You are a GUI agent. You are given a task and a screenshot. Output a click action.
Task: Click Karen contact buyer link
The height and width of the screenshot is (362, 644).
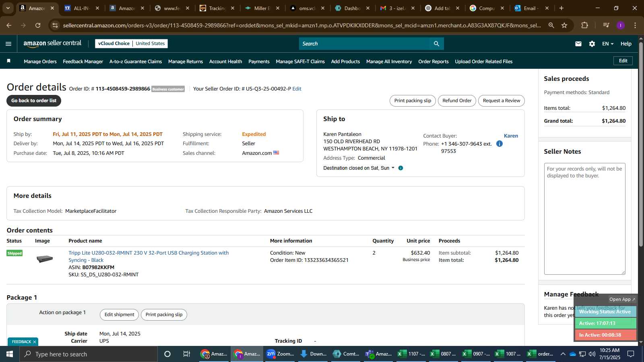(x=511, y=136)
